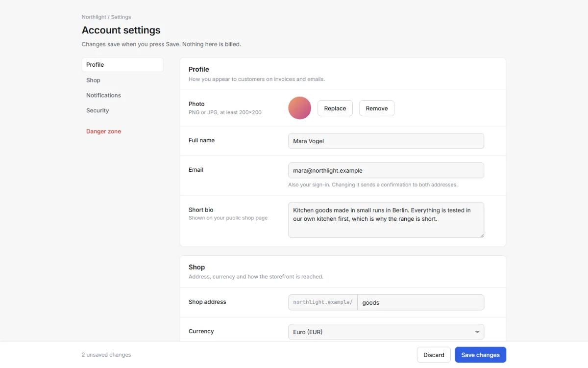Click the 'northlight.example/' address prefix
Image resolution: width=588 pixels, height=368 pixels.
point(323,302)
